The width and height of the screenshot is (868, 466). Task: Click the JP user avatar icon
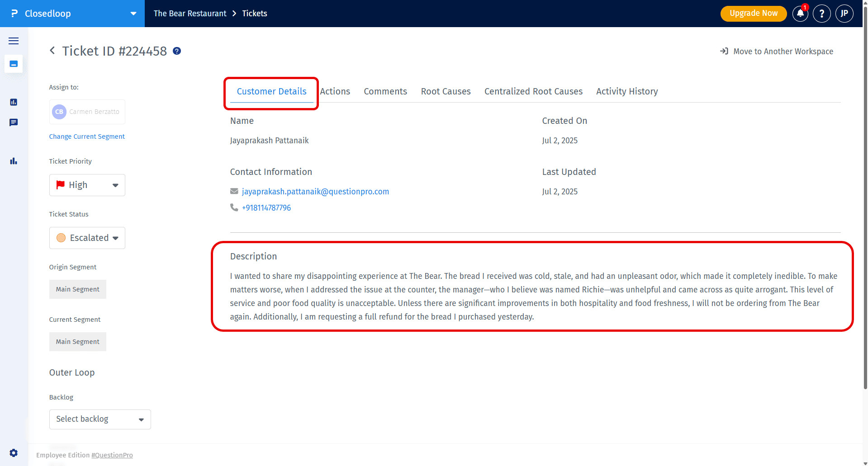pos(844,14)
